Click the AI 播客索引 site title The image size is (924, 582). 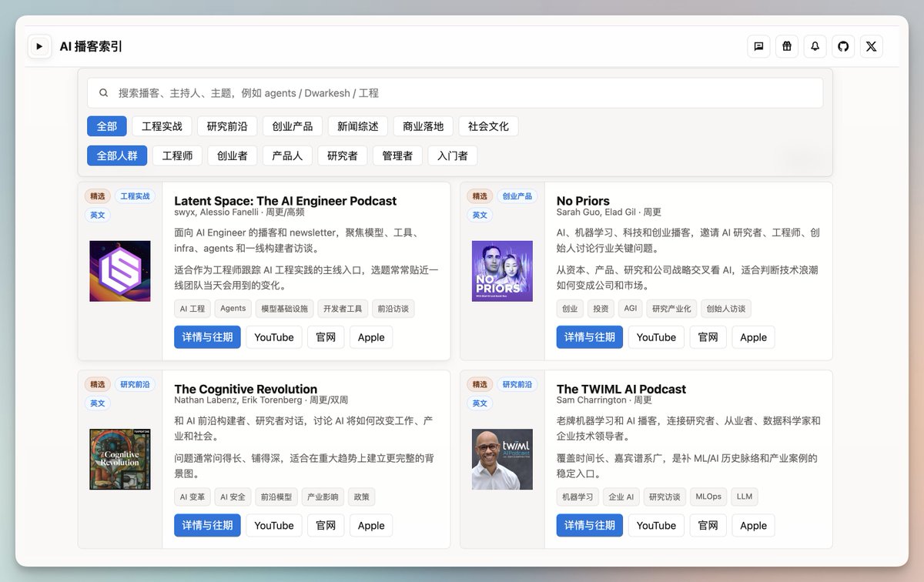tap(91, 46)
